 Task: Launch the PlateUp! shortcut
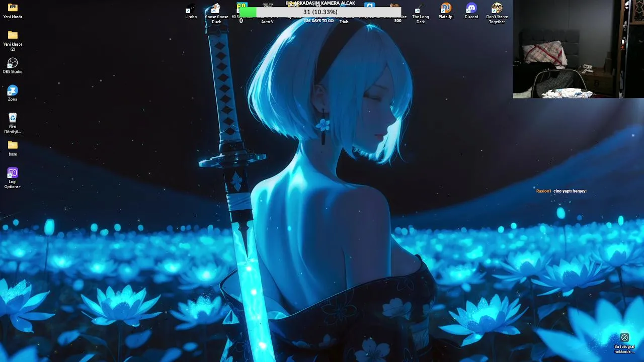click(446, 11)
